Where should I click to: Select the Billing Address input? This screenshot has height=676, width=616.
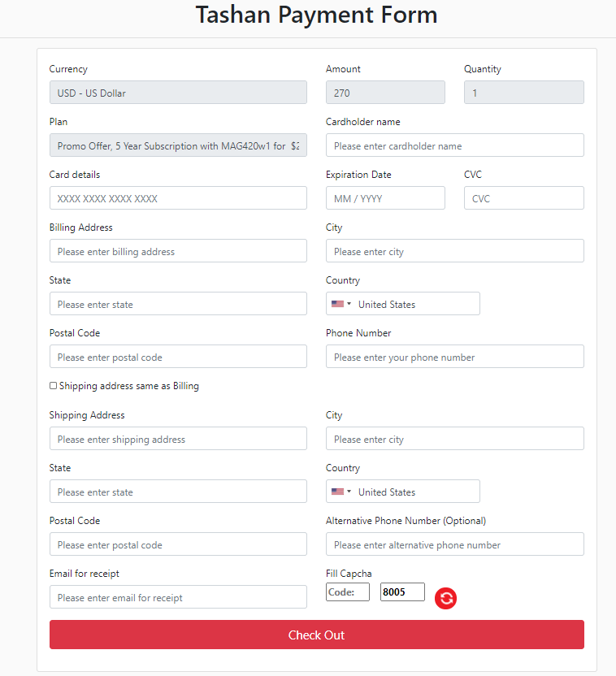pyautogui.click(x=178, y=251)
